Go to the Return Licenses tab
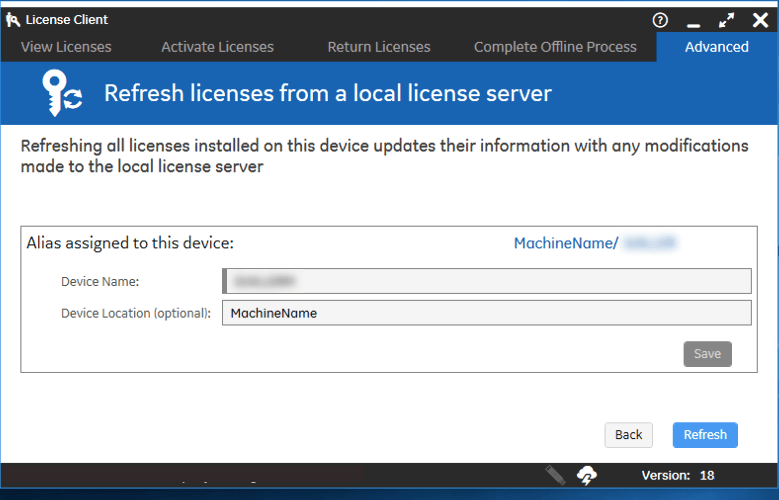This screenshot has height=500, width=779. [379, 47]
